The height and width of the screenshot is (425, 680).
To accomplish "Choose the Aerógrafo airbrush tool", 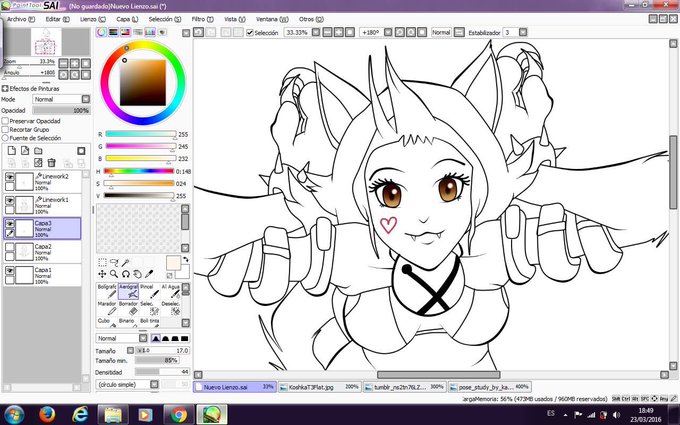I will click(x=128, y=291).
